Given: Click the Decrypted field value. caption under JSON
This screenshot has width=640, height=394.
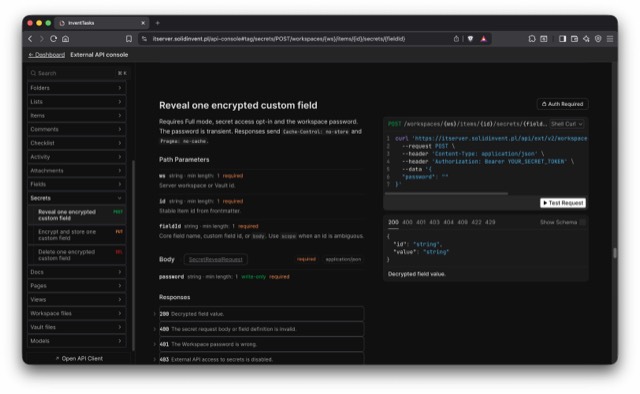Looking at the screenshot, I should coord(416,274).
